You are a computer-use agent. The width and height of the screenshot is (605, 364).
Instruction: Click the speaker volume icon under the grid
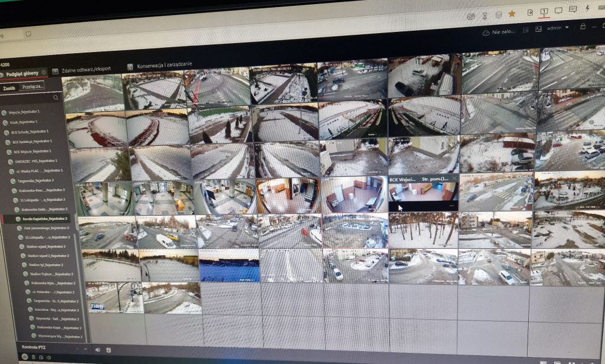pos(97,350)
